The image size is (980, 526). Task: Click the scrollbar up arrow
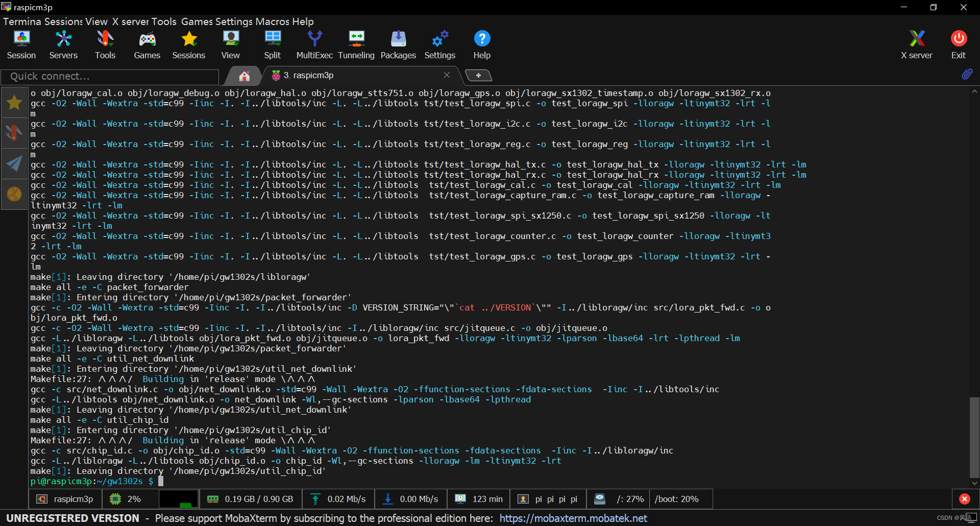[x=974, y=92]
